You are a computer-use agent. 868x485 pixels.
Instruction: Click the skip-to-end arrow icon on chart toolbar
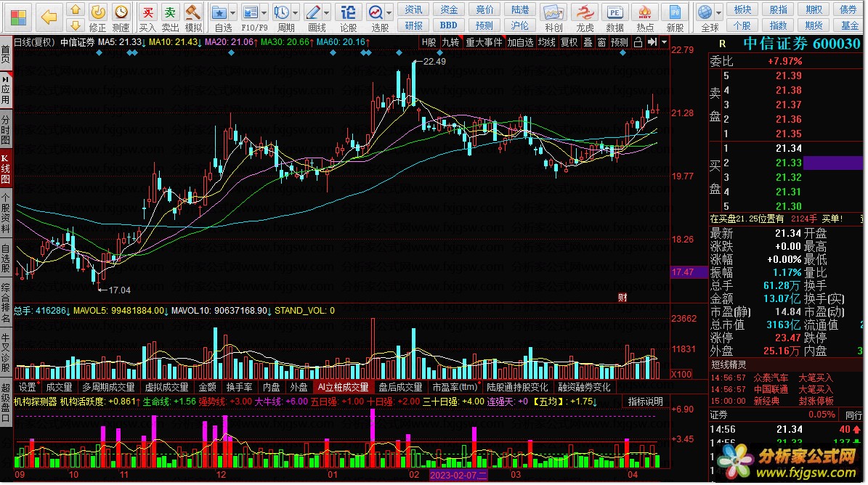click(652, 43)
